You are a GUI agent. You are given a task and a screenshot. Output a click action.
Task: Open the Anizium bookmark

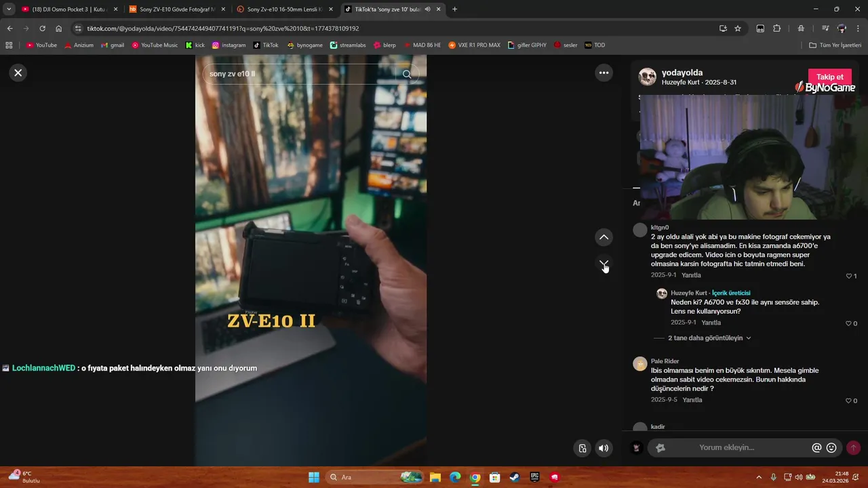[x=79, y=45]
